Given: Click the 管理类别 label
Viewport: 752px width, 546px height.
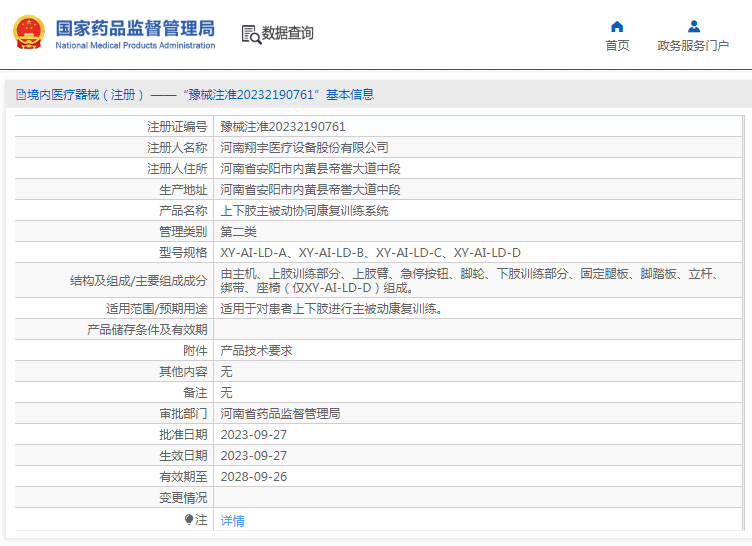Looking at the screenshot, I should [183, 232].
